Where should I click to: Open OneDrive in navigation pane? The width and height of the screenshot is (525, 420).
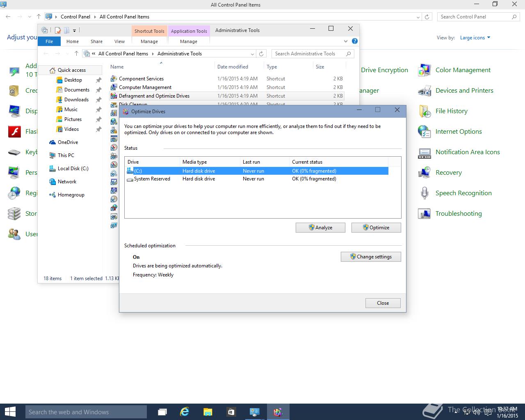point(68,142)
